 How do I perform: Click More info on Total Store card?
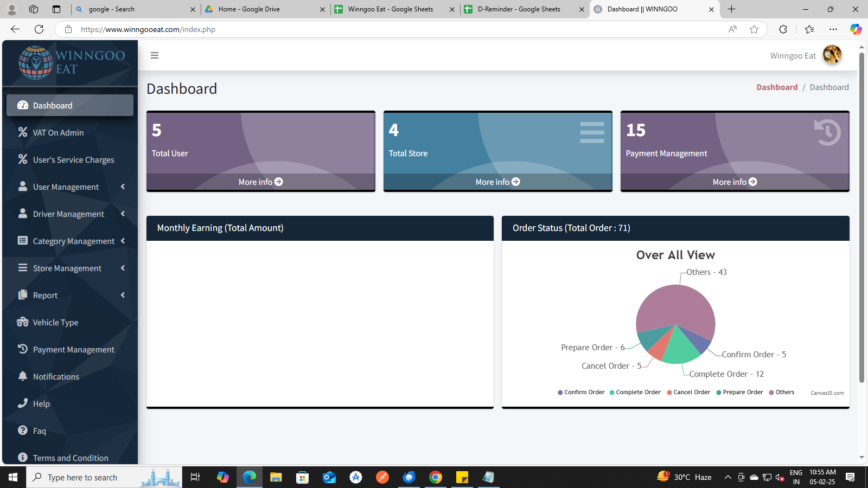coord(497,182)
